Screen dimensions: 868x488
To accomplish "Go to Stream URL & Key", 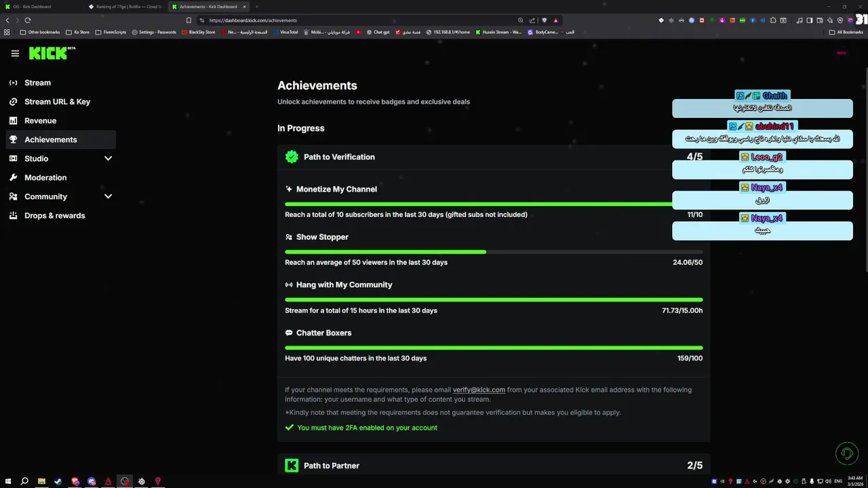I will (x=57, y=102).
